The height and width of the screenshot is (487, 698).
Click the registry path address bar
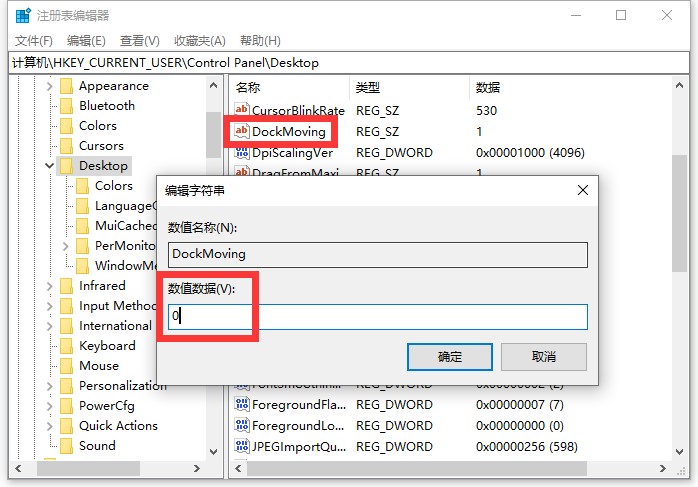pyautogui.click(x=349, y=63)
